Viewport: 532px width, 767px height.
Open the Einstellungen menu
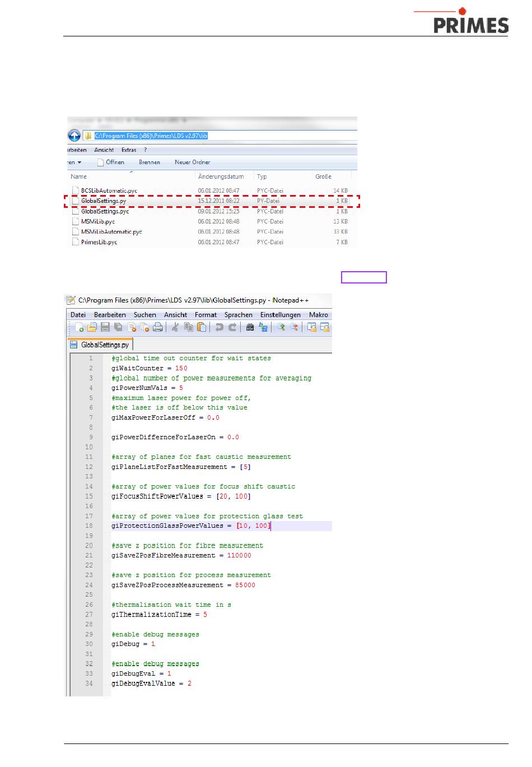[x=281, y=315]
